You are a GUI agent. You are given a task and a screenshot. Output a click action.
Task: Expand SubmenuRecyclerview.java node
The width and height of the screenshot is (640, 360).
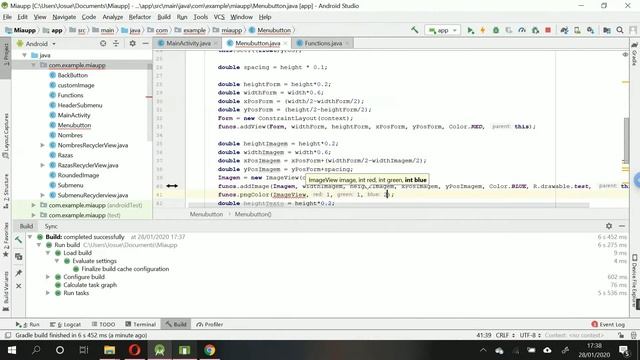coord(42,195)
